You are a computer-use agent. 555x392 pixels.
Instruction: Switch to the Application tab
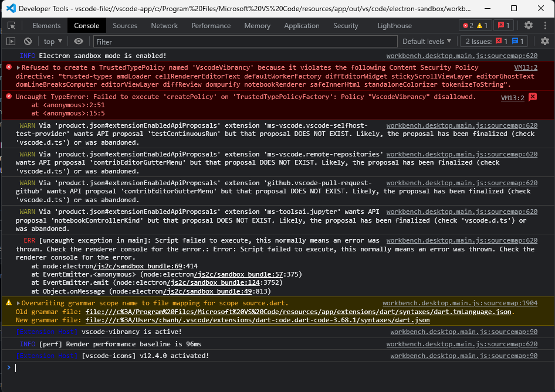pos(302,25)
